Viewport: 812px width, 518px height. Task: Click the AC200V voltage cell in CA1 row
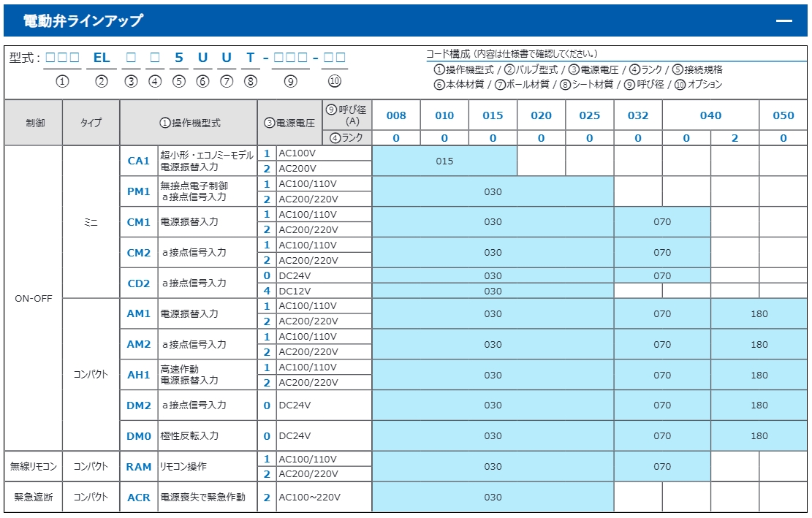[x=325, y=169]
